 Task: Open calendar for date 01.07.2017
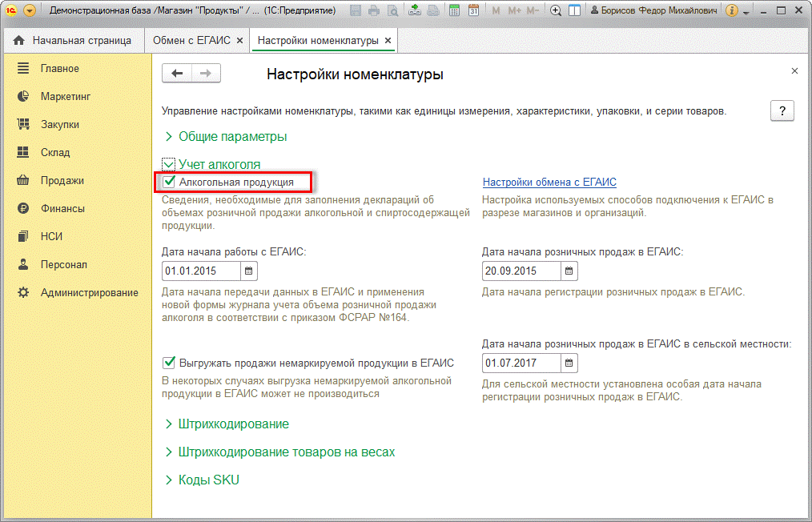[x=569, y=363]
